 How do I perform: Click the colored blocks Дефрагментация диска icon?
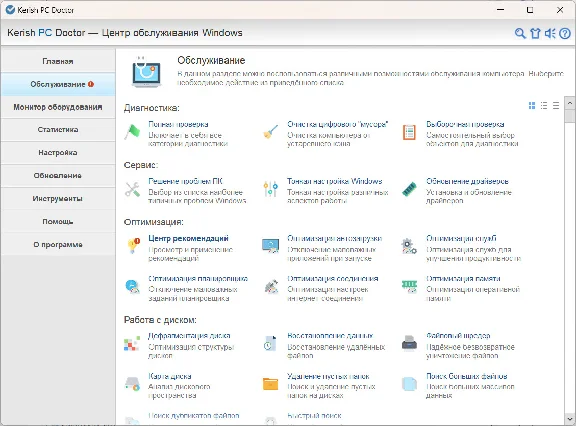coord(132,343)
